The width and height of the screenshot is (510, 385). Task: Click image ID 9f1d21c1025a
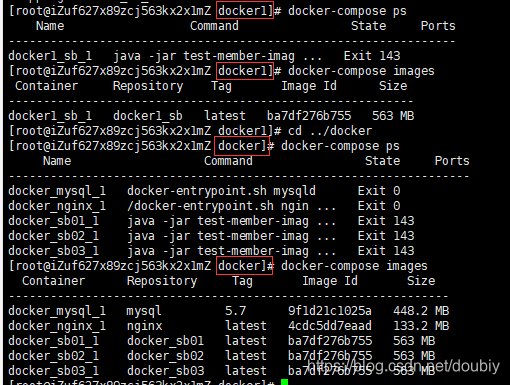tap(330, 311)
